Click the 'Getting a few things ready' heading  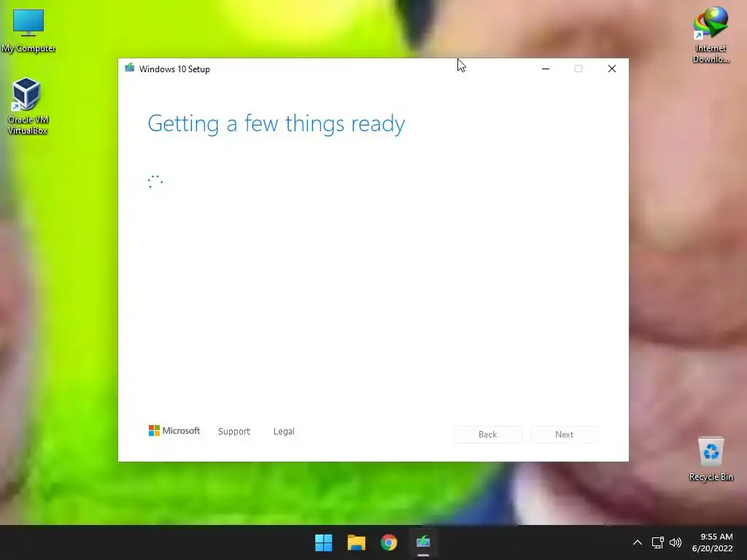pos(276,124)
